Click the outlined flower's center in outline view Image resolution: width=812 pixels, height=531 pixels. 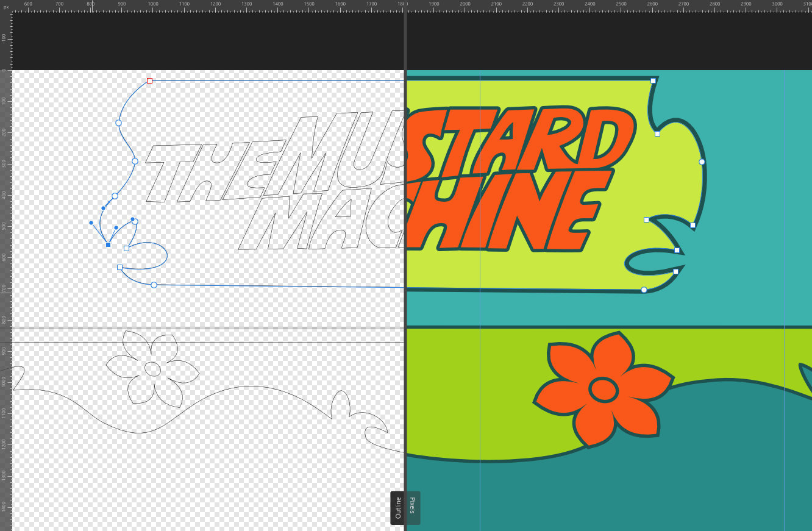(152, 369)
